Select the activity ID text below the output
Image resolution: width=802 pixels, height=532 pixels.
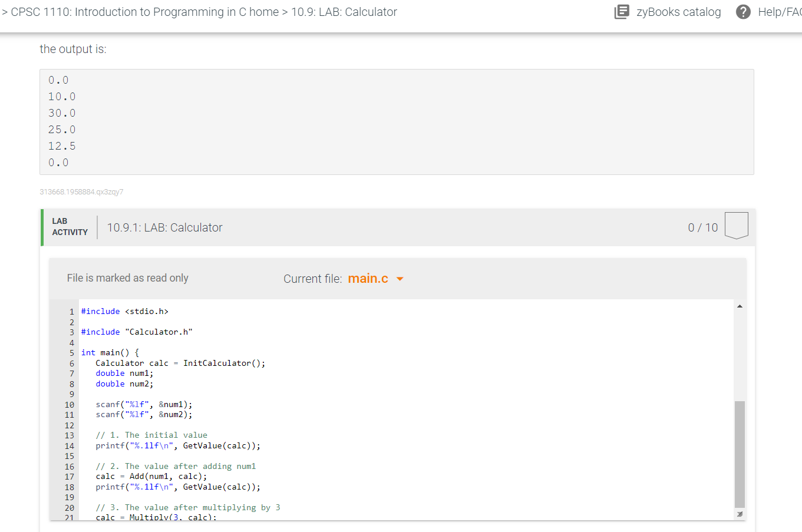point(81,191)
